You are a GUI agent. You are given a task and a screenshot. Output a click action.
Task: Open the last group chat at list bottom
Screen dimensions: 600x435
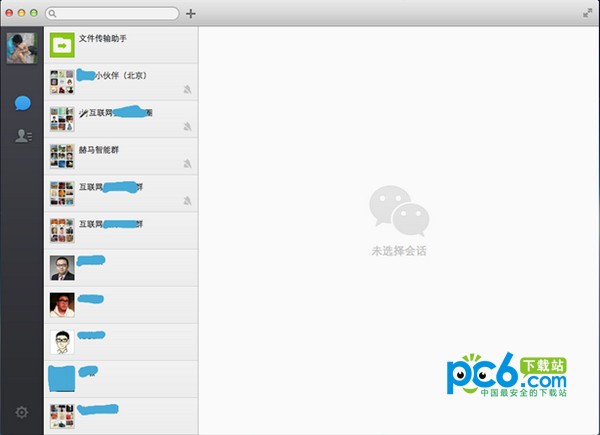[121, 416]
